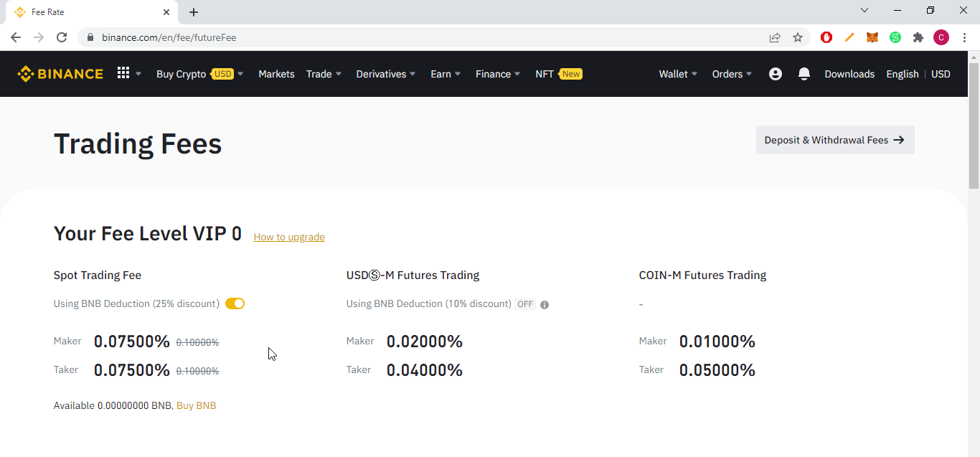Viewport: 980px width, 457px height.
Task: Open notifications bell icon
Action: (x=804, y=74)
